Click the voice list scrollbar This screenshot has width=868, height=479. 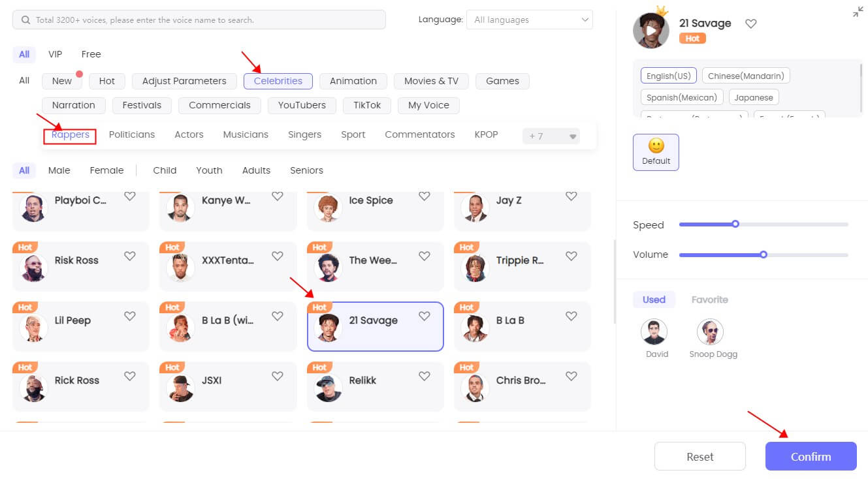614,282
